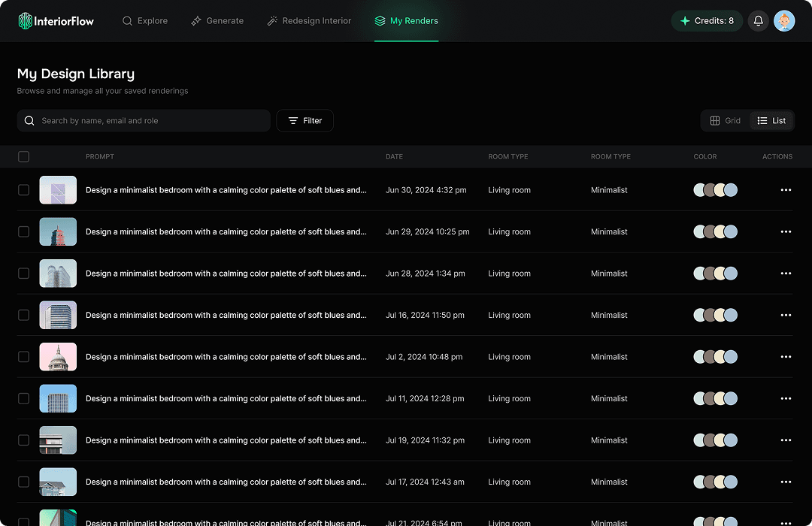The height and width of the screenshot is (526, 812).
Task: Open the red skyscraper render thumbnail
Action: point(58,231)
